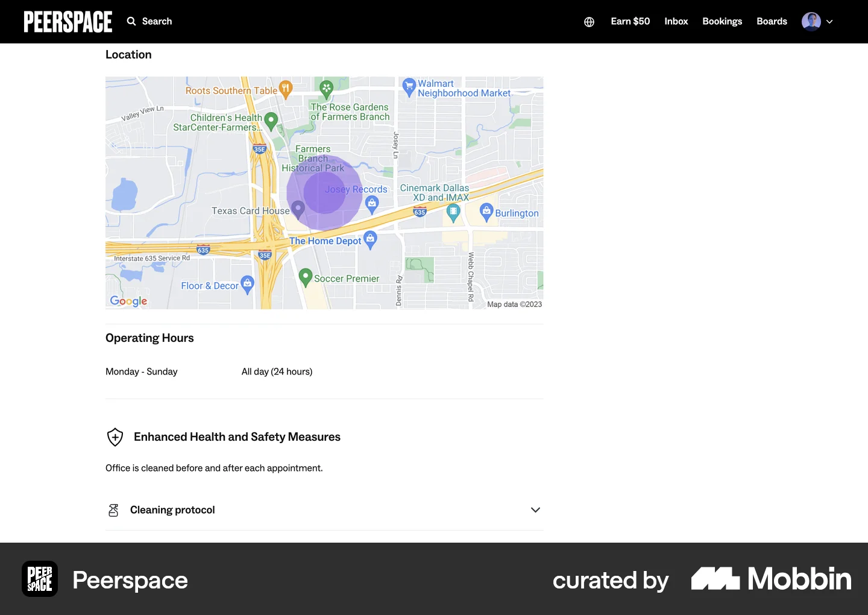Open the Boards page
Screen dimensions: 868x615
[772, 21]
